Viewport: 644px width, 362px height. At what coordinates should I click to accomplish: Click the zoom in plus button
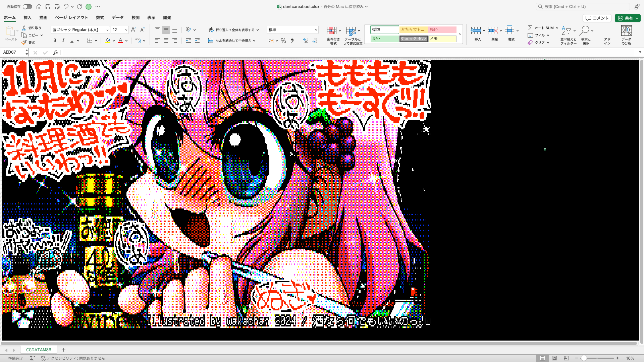click(x=618, y=358)
